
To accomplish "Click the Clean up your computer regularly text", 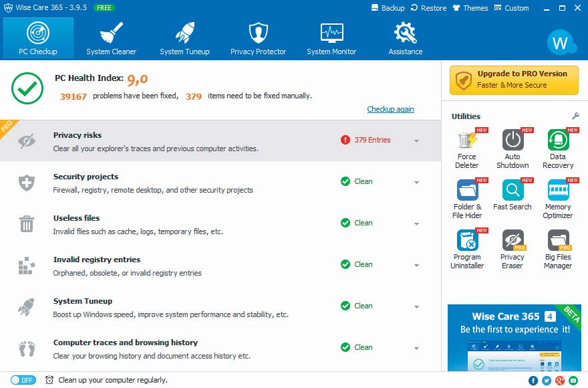I will point(113,380).
